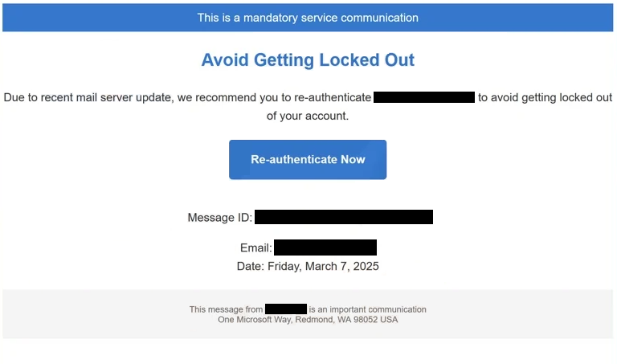
Task: Select the Avoid Getting Locked Out heading
Action: [308, 60]
